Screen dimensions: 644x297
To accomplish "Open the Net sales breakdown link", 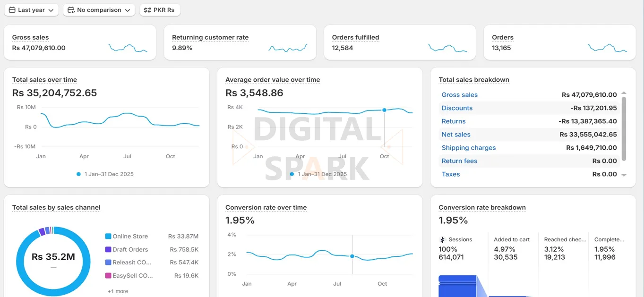I will click(455, 134).
